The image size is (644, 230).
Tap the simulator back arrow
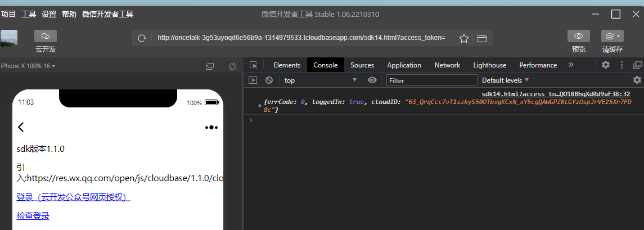pyautogui.click(x=21, y=127)
